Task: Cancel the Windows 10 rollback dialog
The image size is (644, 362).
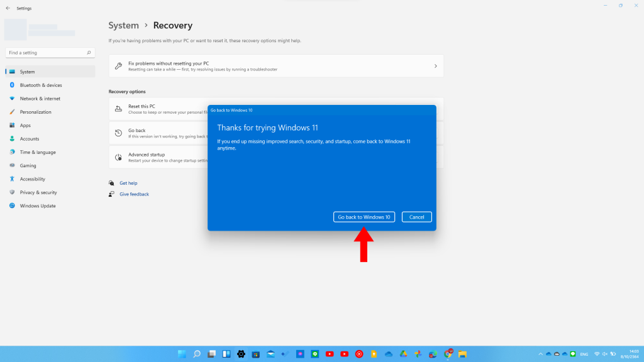Action: (416, 217)
